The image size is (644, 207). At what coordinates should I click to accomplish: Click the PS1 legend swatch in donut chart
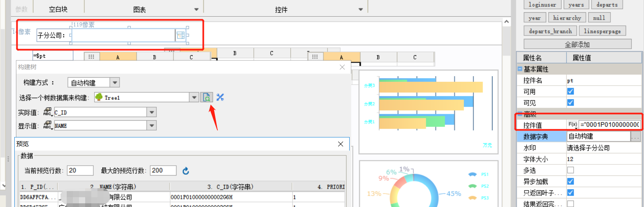[x=472, y=174]
